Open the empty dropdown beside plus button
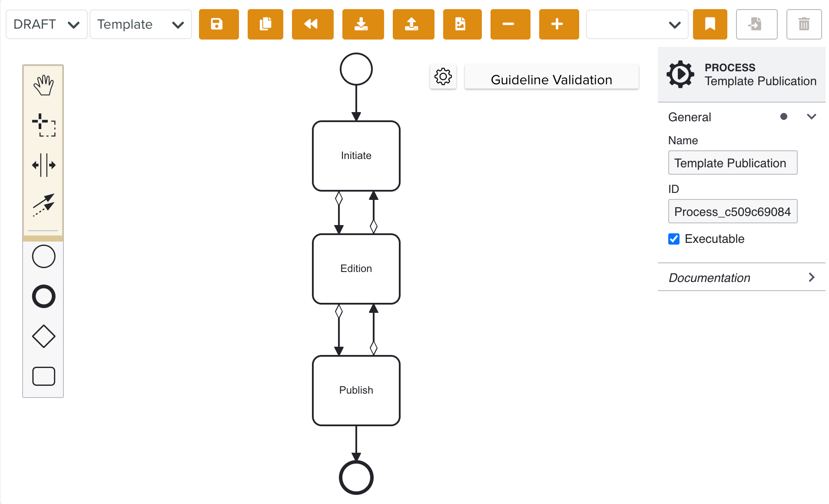The image size is (829, 504). (x=637, y=24)
